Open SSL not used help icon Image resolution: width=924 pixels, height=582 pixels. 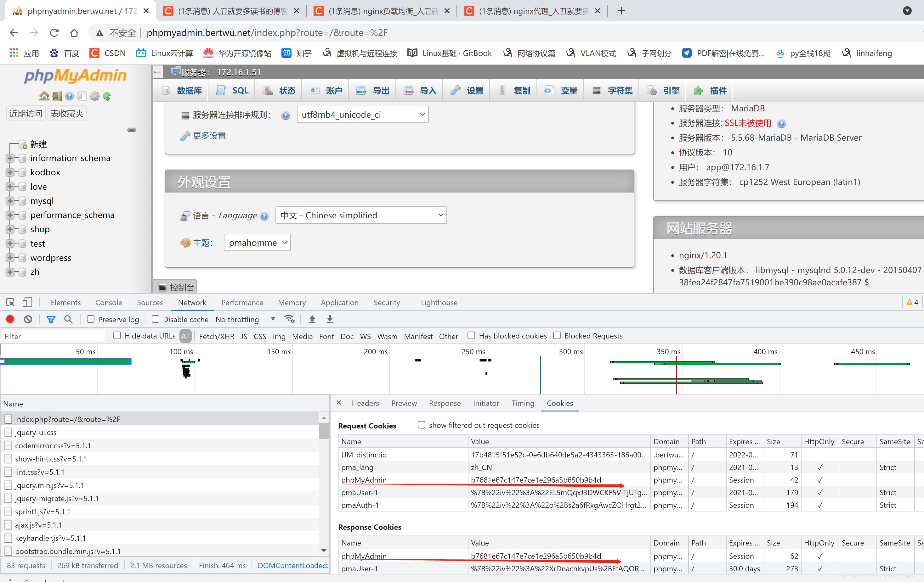click(x=781, y=123)
